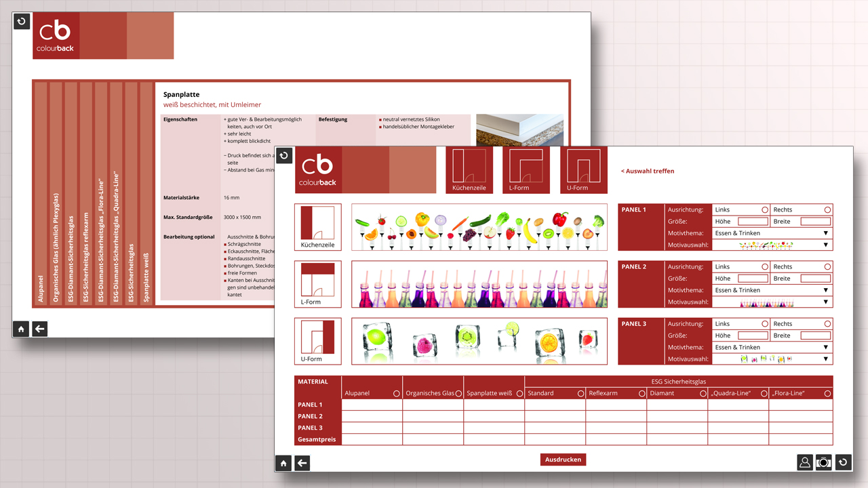Open the Motivthema dropdown for Panel 1

(825, 233)
